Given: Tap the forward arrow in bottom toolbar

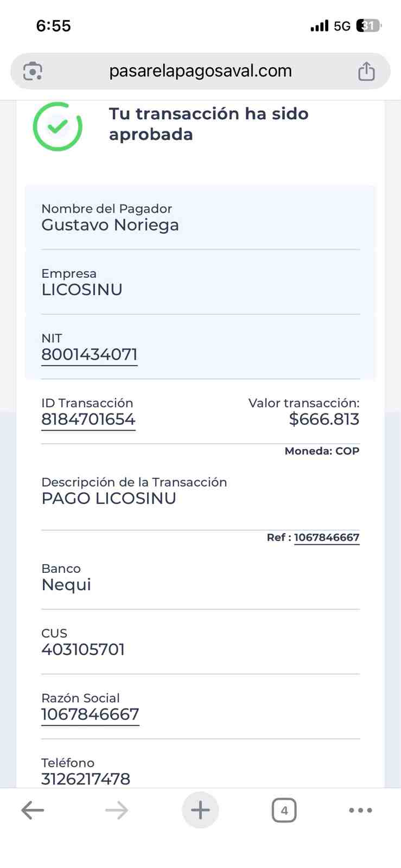Looking at the screenshot, I should coord(117,810).
